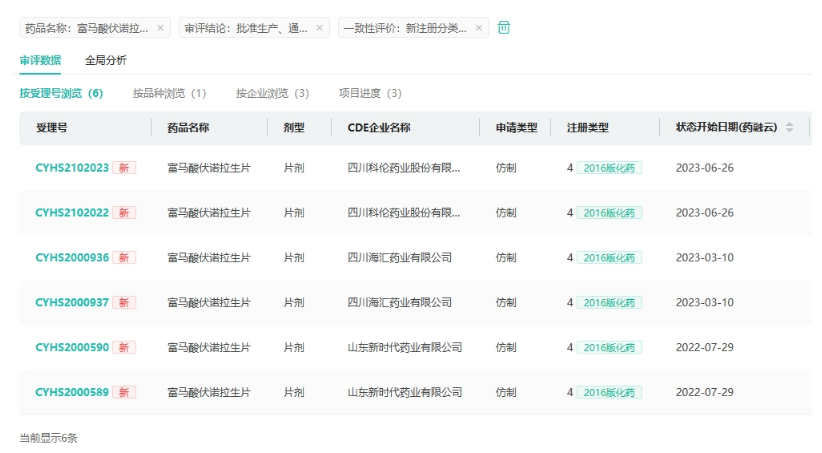
Task: Remove the 药品名称 filter tag
Action: tap(160, 28)
